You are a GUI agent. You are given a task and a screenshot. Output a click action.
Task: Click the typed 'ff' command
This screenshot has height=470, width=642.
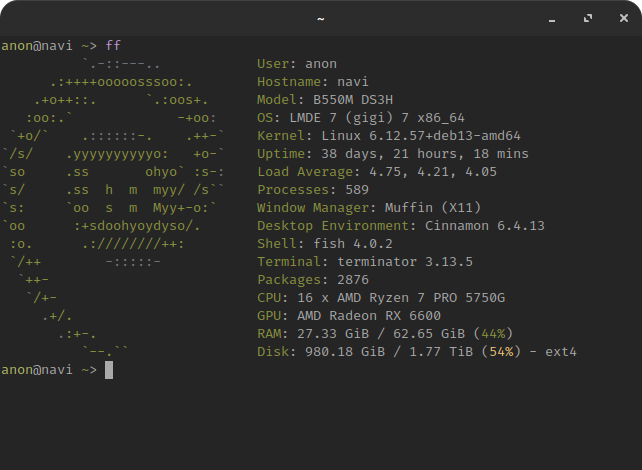tap(113, 45)
